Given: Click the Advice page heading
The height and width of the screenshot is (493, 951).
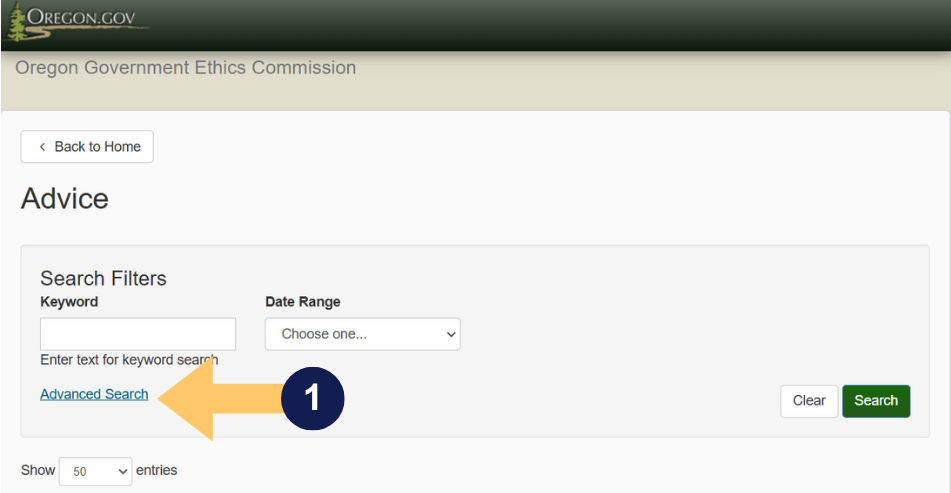Looking at the screenshot, I should (65, 198).
